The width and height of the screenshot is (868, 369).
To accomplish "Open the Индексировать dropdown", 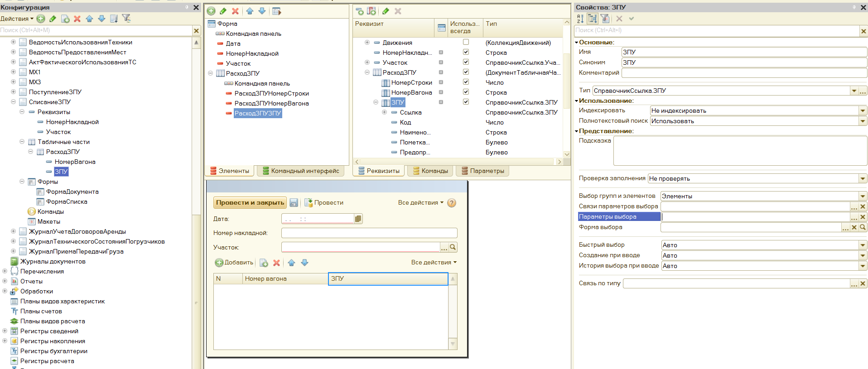I will coord(863,111).
